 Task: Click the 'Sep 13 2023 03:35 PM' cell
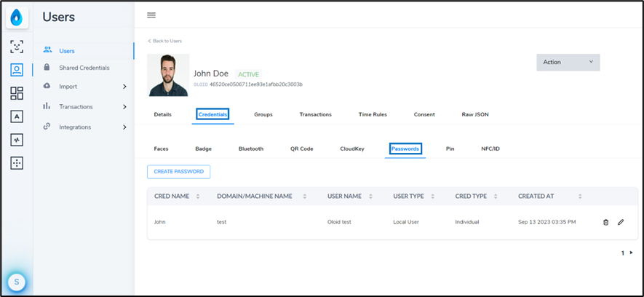[x=547, y=222]
